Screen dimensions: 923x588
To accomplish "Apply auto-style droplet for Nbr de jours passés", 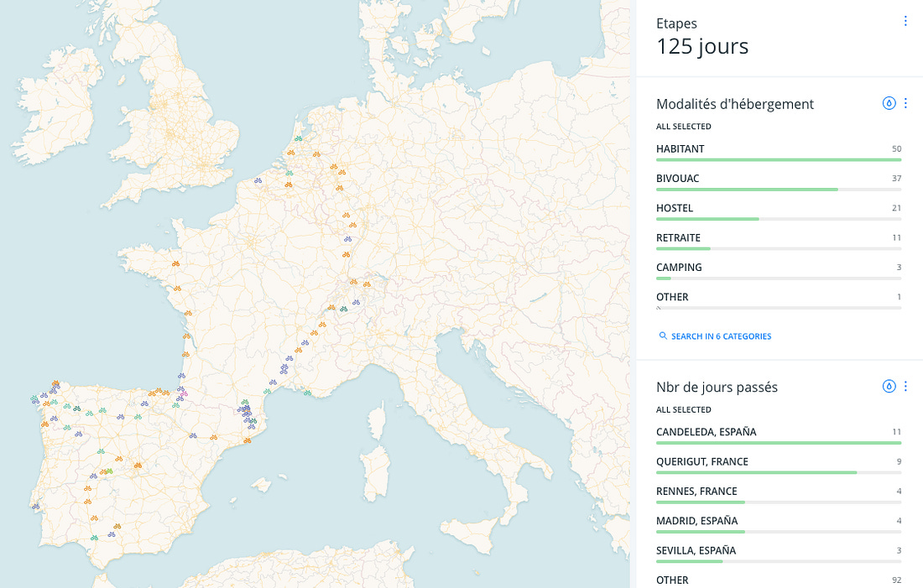I will (x=889, y=386).
